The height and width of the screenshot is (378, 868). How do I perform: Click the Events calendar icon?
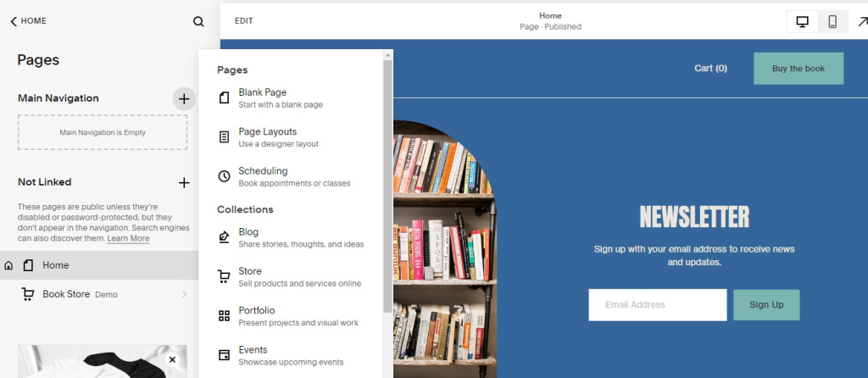(x=224, y=355)
